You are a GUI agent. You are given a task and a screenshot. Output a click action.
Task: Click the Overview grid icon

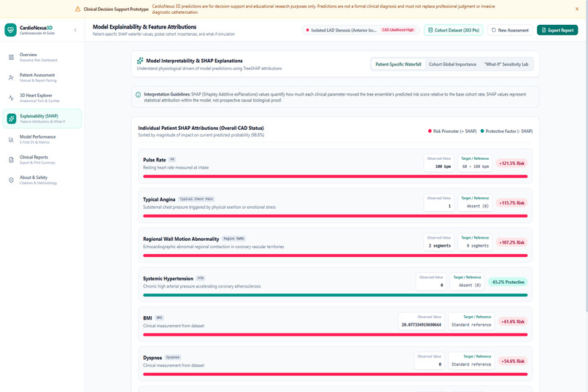(x=11, y=58)
